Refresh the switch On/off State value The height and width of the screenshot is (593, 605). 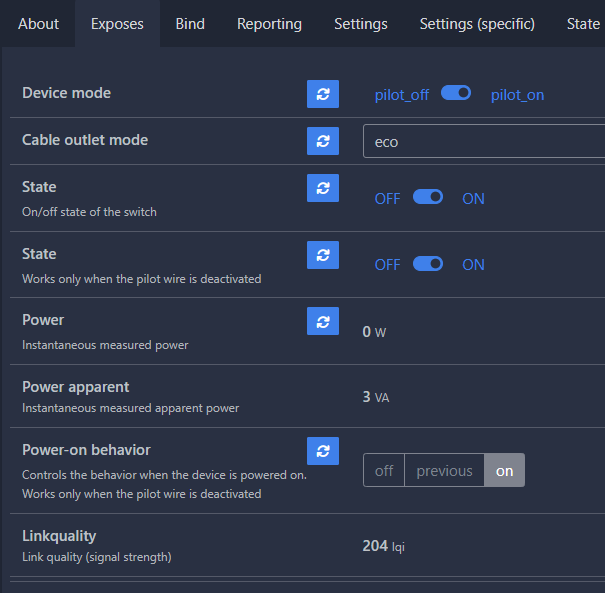click(323, 188)
